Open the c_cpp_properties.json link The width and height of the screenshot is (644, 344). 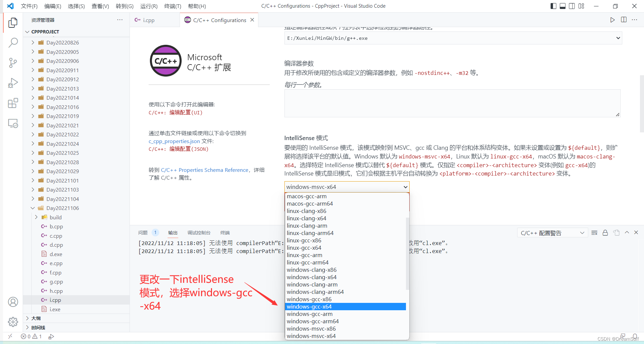(174, 141)
